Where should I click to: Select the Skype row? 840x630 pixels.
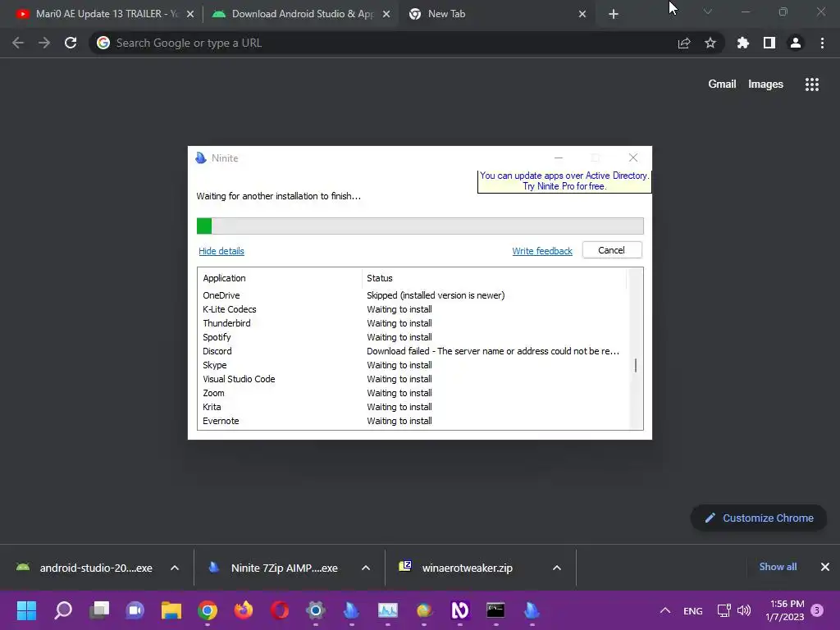click(413, 365)
